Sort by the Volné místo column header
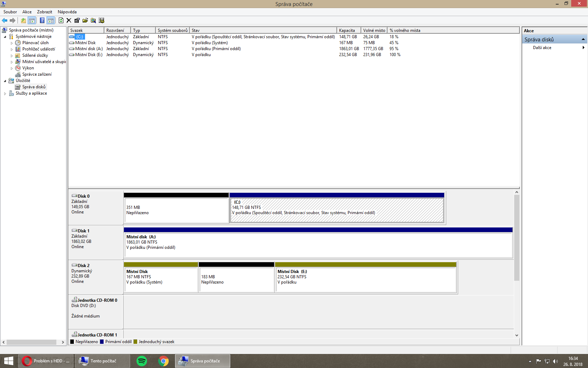 [x=374, y=30]
